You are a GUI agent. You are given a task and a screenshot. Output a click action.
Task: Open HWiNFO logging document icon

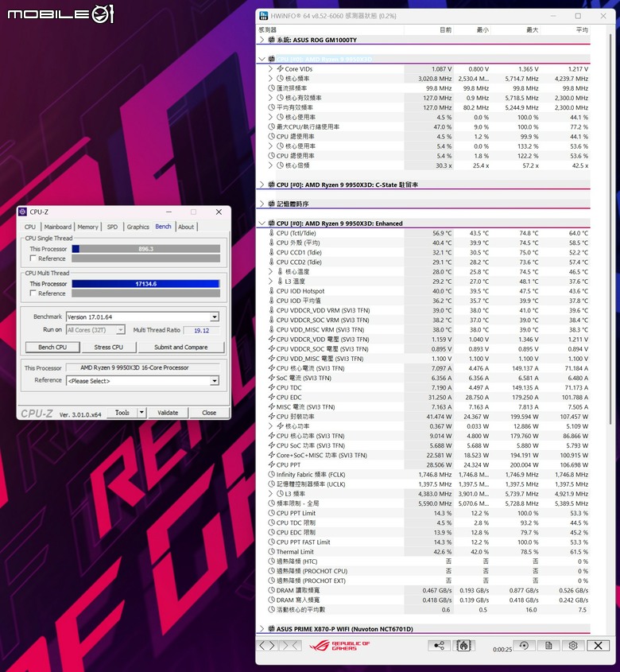pos(548,646)
